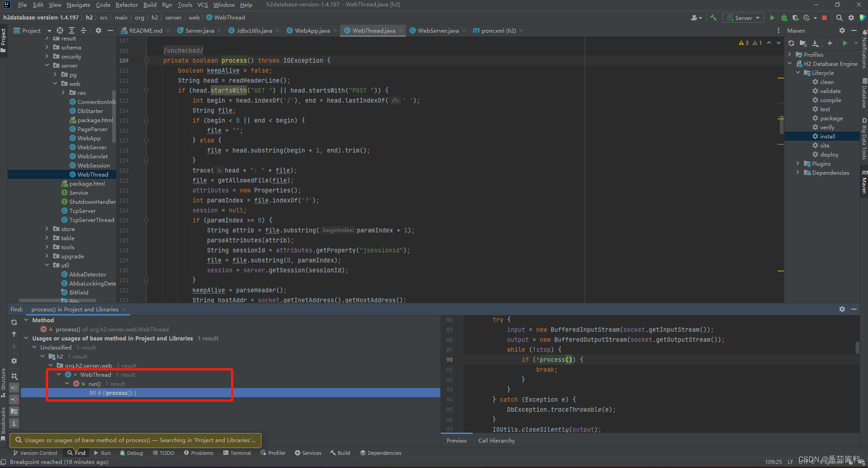Open the Version Control tool window
868x468 pixels.
coord(35,453)
